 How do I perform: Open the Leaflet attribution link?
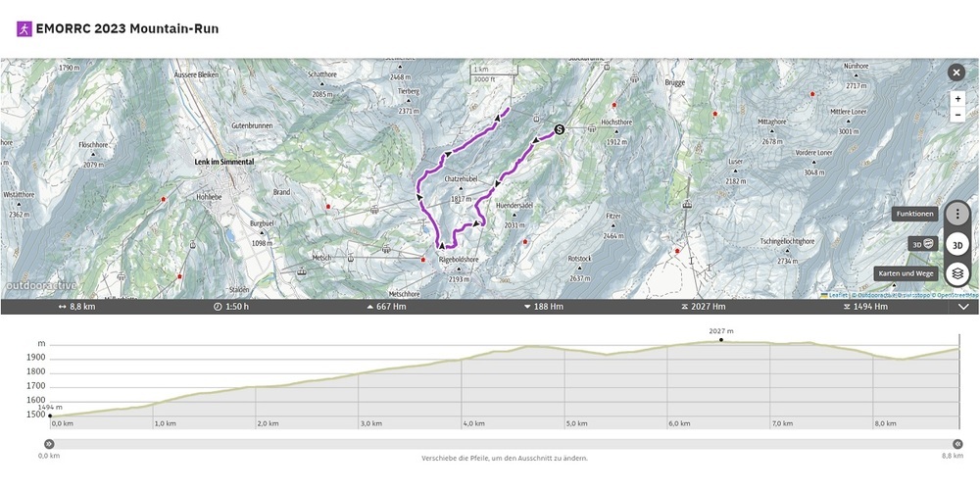pos(838,295)
